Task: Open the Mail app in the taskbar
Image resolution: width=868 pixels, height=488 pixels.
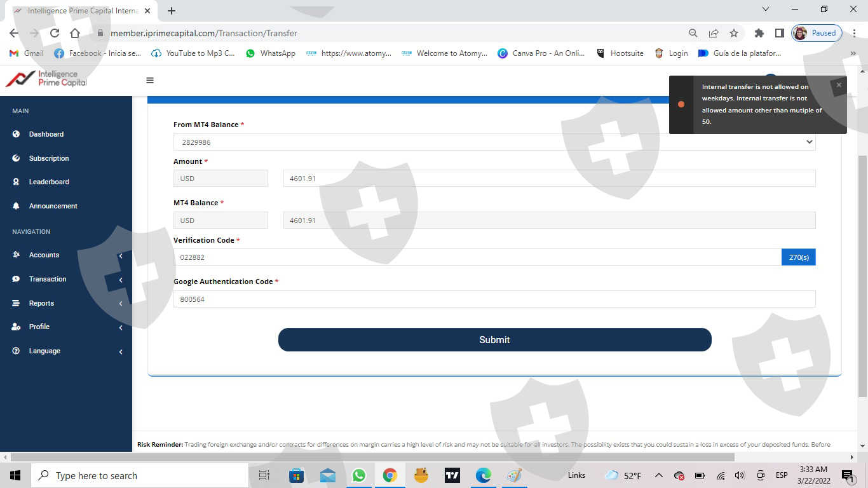Action: (328, 475)
